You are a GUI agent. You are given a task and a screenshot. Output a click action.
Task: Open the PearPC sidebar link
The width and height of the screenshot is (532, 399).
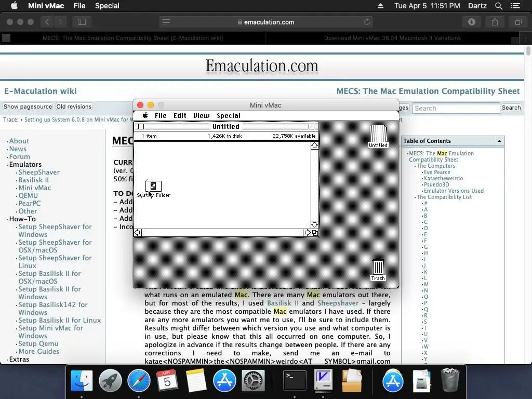click(x=30, y=203)
